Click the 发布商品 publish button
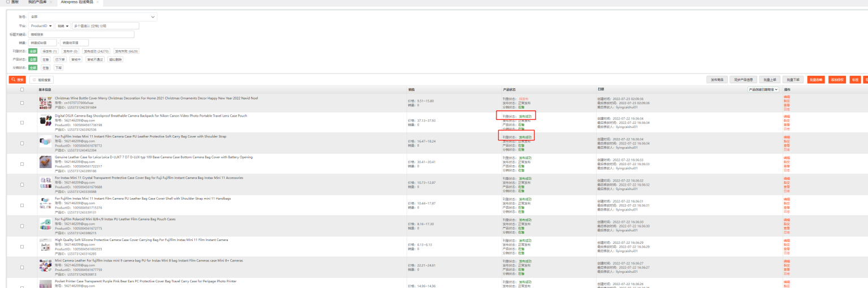This screenshot has width=868, height=288. 717,80
